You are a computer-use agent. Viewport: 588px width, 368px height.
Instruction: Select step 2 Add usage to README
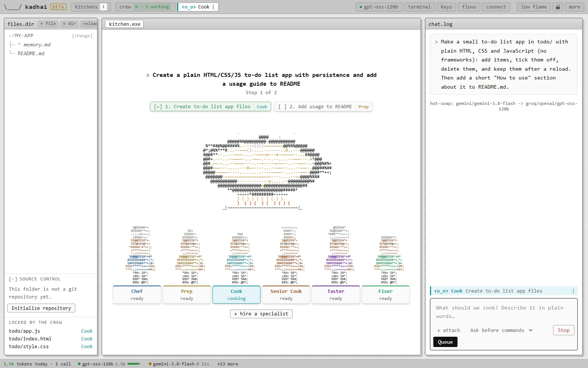pos(323,107)
